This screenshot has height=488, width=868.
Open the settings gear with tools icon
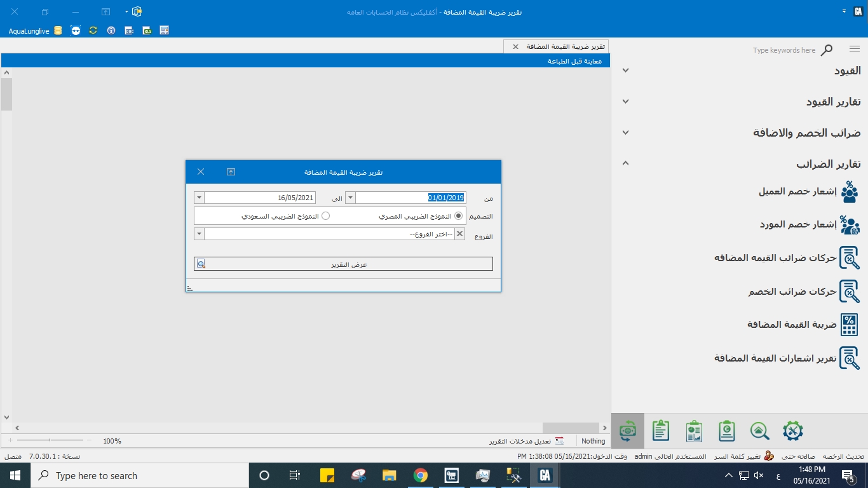(792, 431)
